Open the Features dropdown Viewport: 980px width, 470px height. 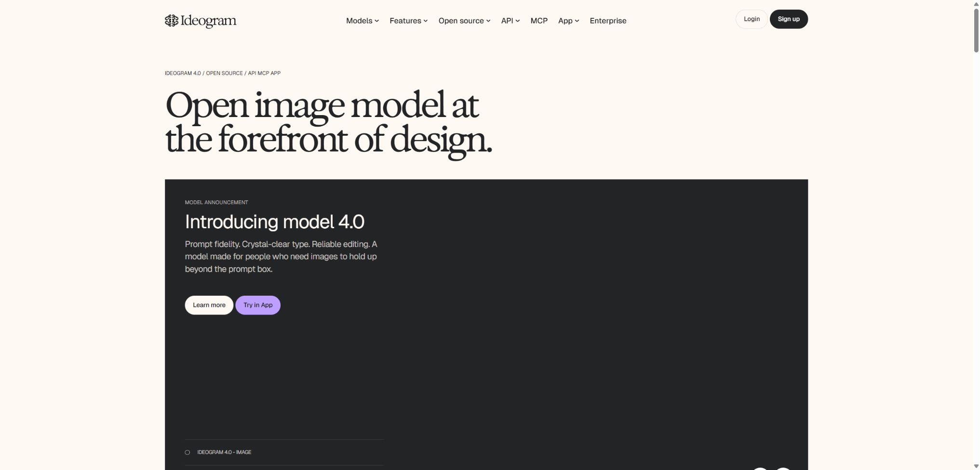[x=408, y=21]
